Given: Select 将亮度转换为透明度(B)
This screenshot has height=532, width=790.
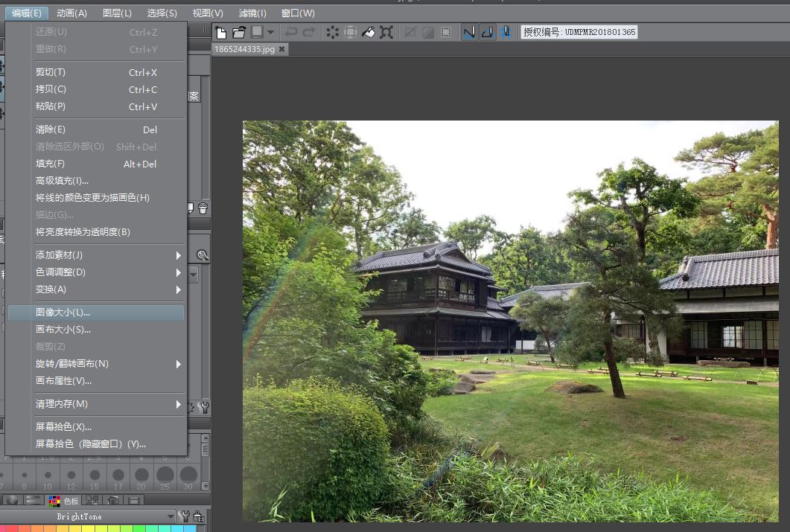Looking at the screenshot, I should (x=96, y=232).
